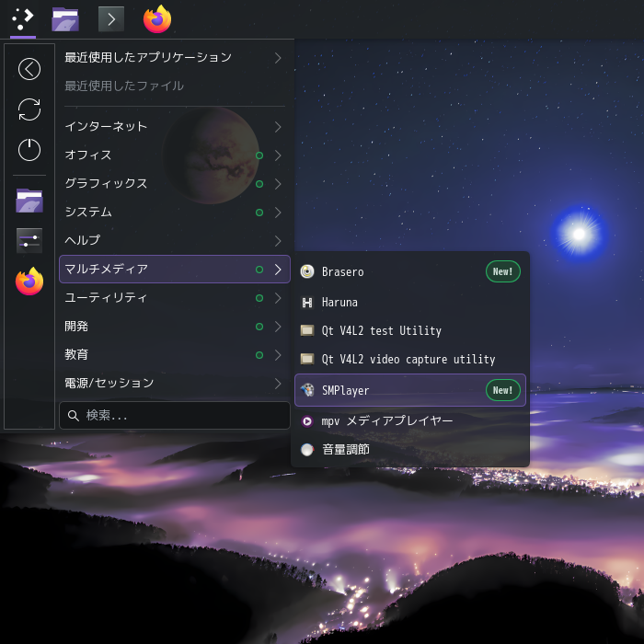Expand the 電源/セッション submenu chevron
This screenshot has height=644, width=644.
278,384
